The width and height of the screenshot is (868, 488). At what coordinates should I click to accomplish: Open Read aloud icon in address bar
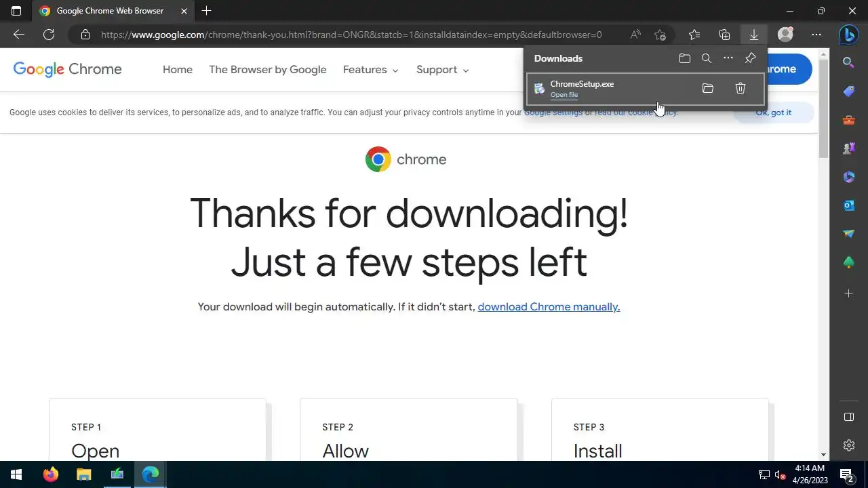click(x=635, y=35)
